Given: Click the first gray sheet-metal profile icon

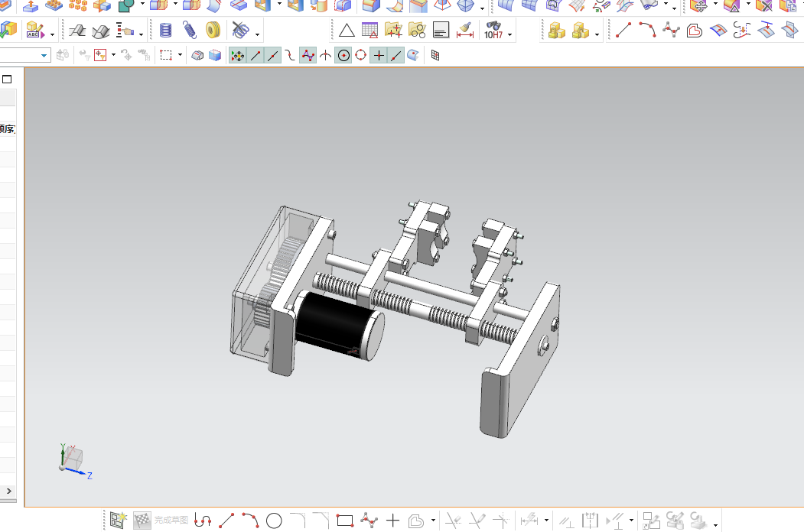Looking at the screenshot, I should coord(77,31).
